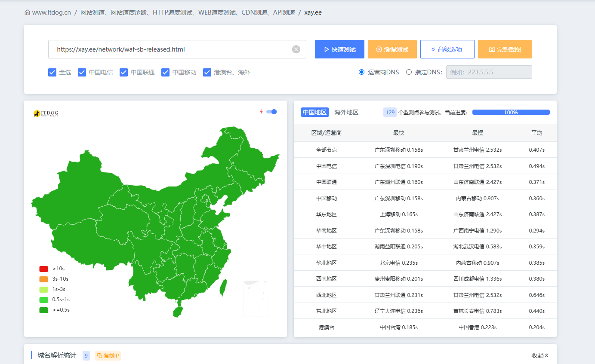Image resolution: width=595 pixels, height=364 pixels.
Task: Click xay.ee at the breadcrumb end
Action: (313, 12)
